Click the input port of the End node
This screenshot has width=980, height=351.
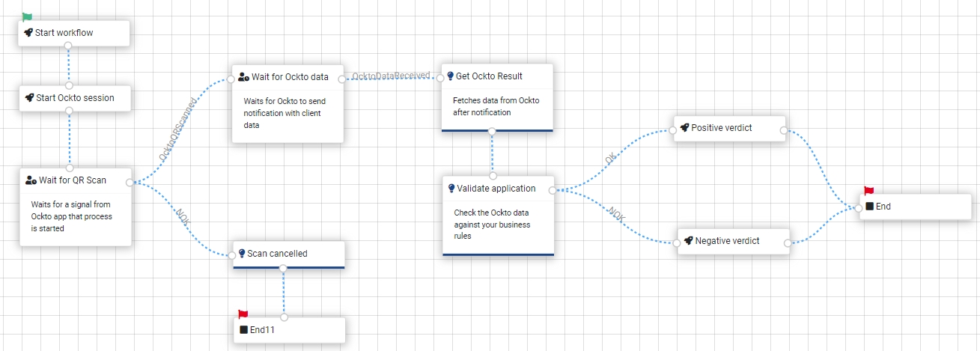pos(859,208)
